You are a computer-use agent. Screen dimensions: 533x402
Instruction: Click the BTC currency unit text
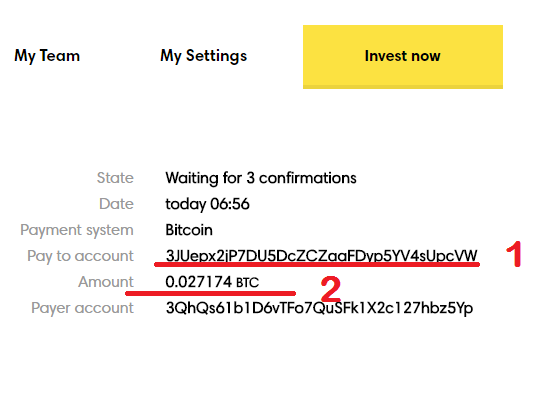247,283
